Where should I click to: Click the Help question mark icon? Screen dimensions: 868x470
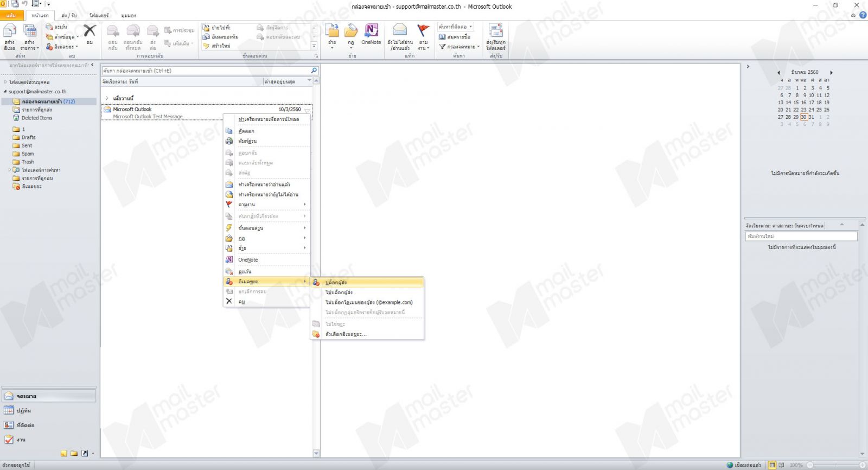click(863, 15)
